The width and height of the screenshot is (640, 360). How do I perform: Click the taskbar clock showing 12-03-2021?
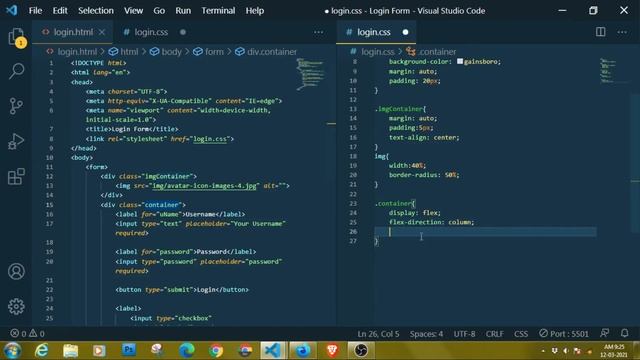pos(614,351)
